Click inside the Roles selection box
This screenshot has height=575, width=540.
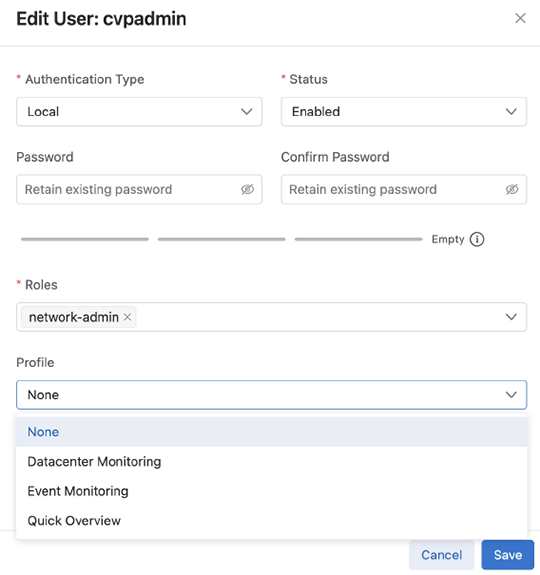271,317
